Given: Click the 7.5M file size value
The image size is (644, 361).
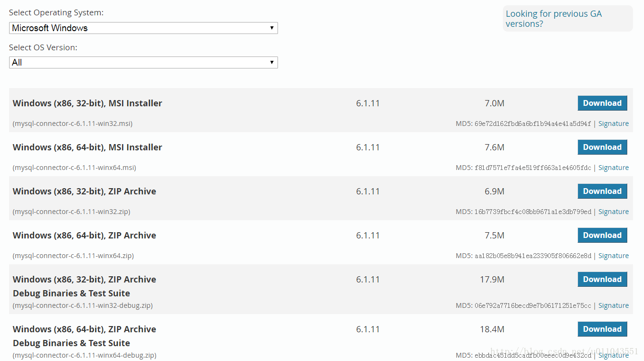Looking at the screenshot, I should point(494,235).
